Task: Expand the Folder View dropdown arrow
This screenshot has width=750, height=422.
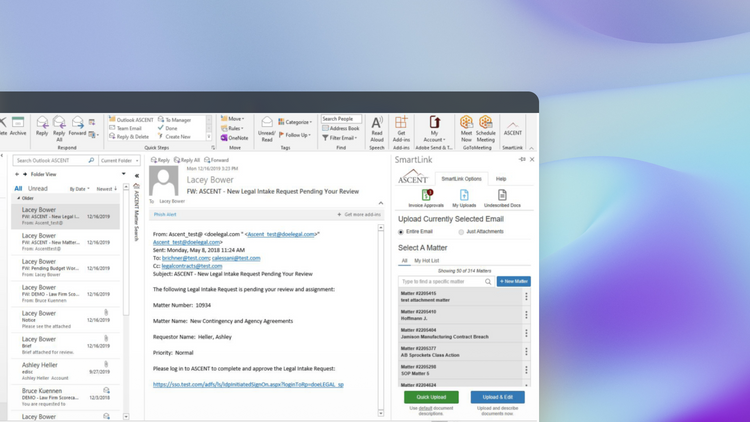Action: coord(123,174)
